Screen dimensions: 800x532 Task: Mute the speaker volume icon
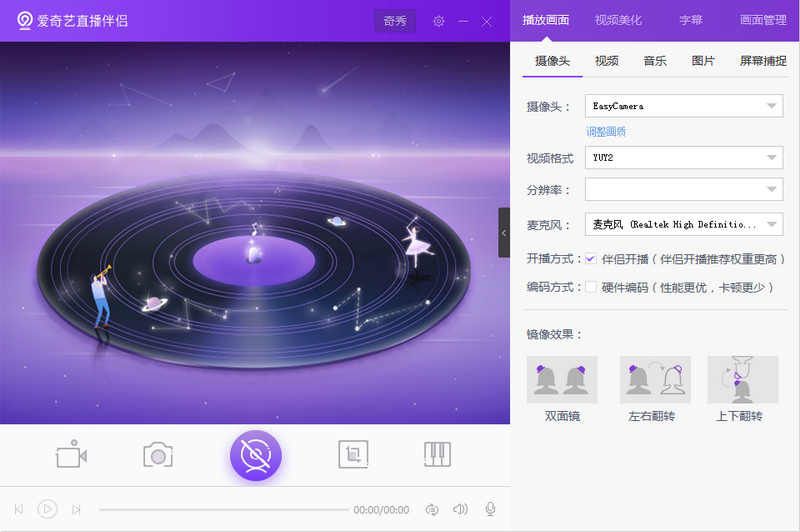click(x=460, y=509)
